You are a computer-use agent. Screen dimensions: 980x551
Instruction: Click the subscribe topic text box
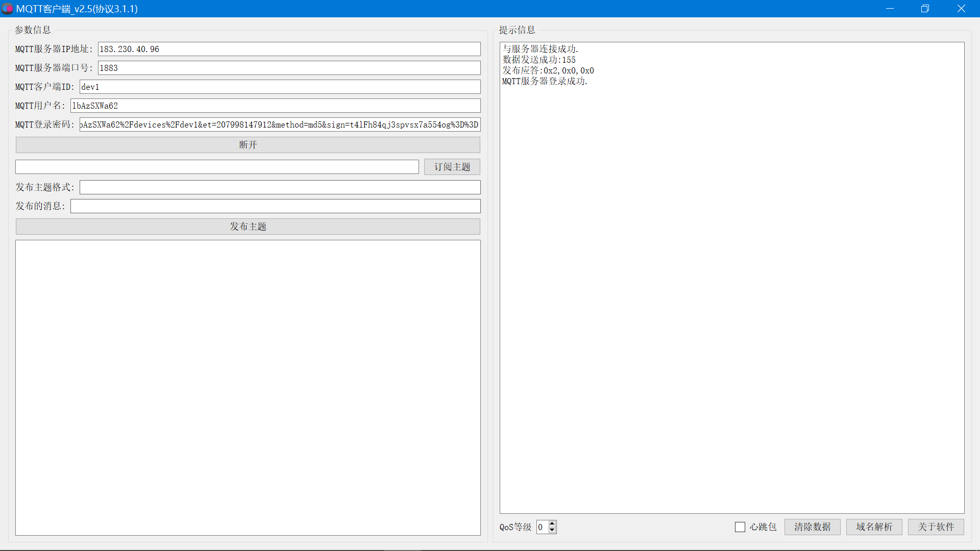pyautogui.click(x=217, y=167)
